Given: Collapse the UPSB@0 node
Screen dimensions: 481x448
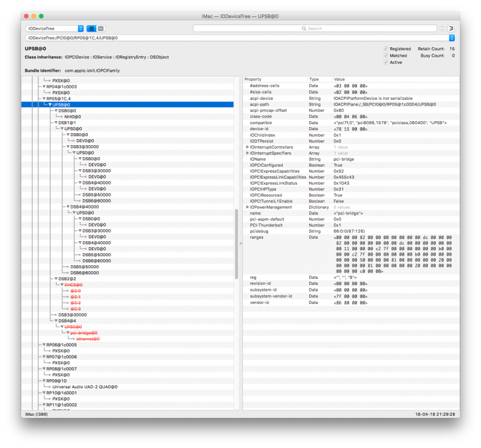Looking at the screenshot, I should (x=50, y=105).
